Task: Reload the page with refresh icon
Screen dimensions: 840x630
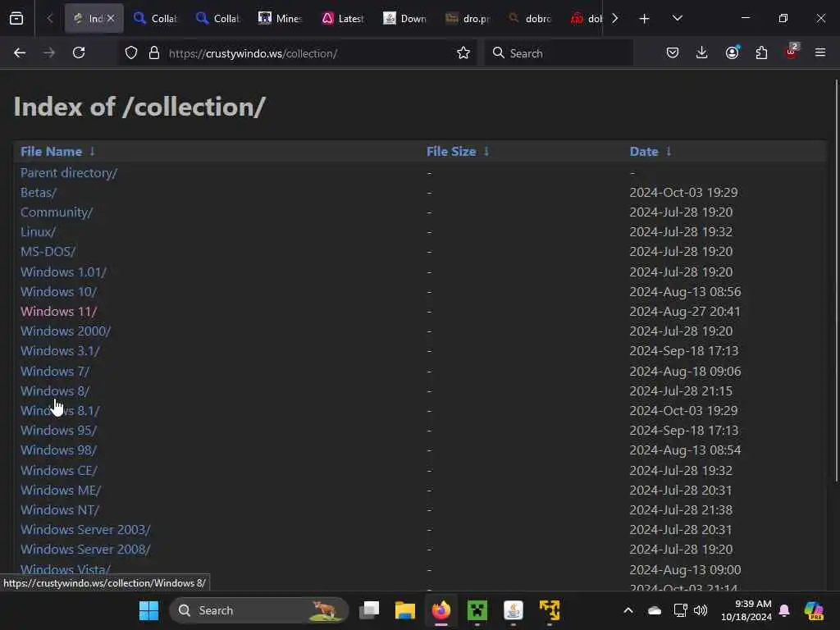Action: click(x=79, y=53)
